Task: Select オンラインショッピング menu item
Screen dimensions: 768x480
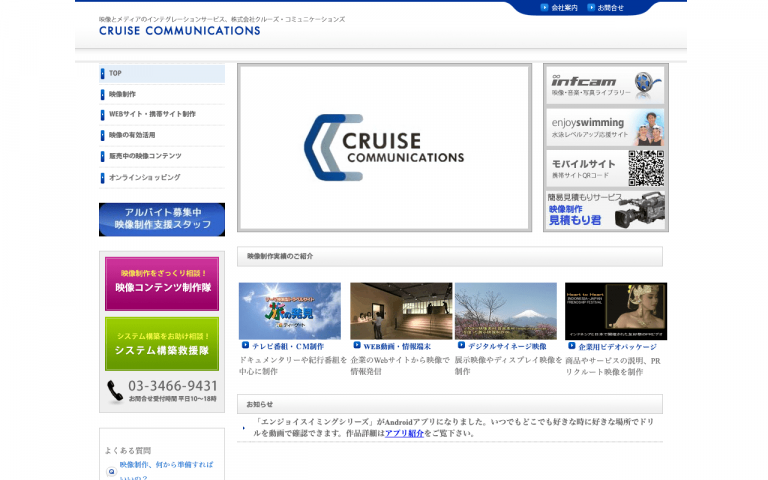Action: coord(162,177)
